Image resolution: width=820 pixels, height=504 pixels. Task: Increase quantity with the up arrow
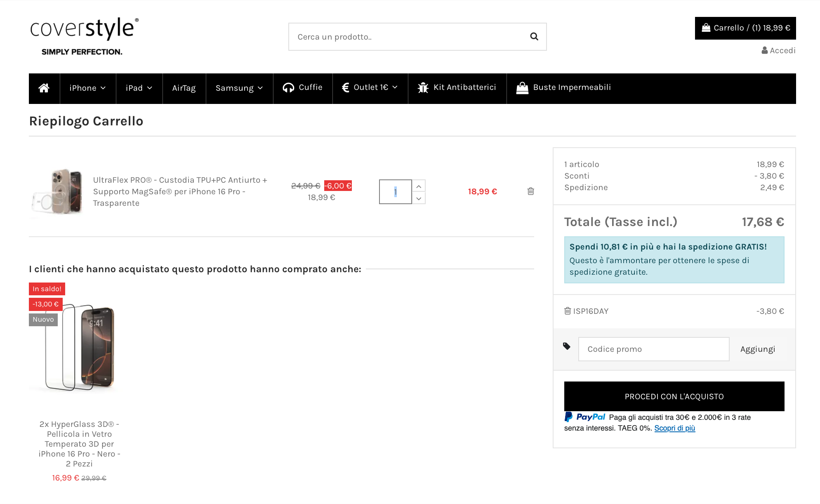[419, 186]
